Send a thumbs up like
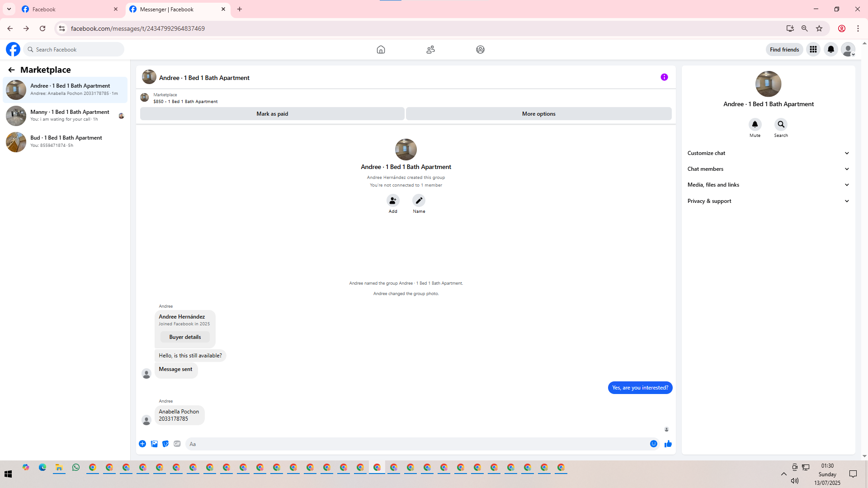The image size is (868, 488). click(668, 444)
